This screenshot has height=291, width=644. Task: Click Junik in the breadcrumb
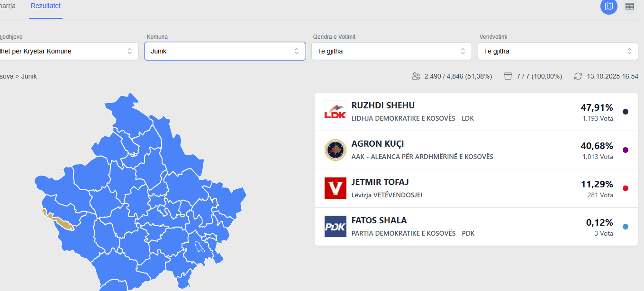pyautogui.click(x=29, y=76)
